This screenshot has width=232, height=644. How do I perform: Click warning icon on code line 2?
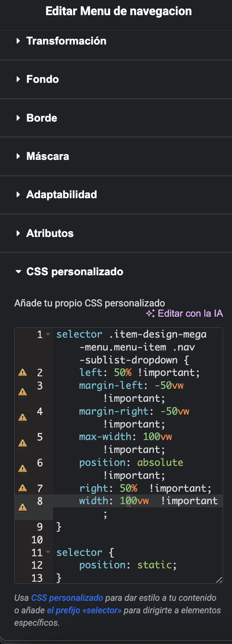click(22, 373)
